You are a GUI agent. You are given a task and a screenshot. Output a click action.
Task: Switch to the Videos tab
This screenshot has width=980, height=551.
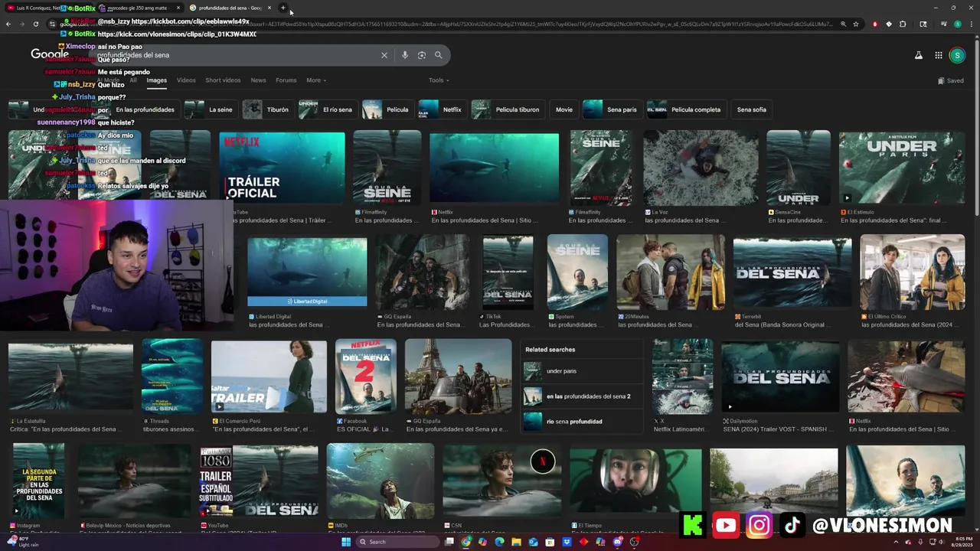pos(186,80)
